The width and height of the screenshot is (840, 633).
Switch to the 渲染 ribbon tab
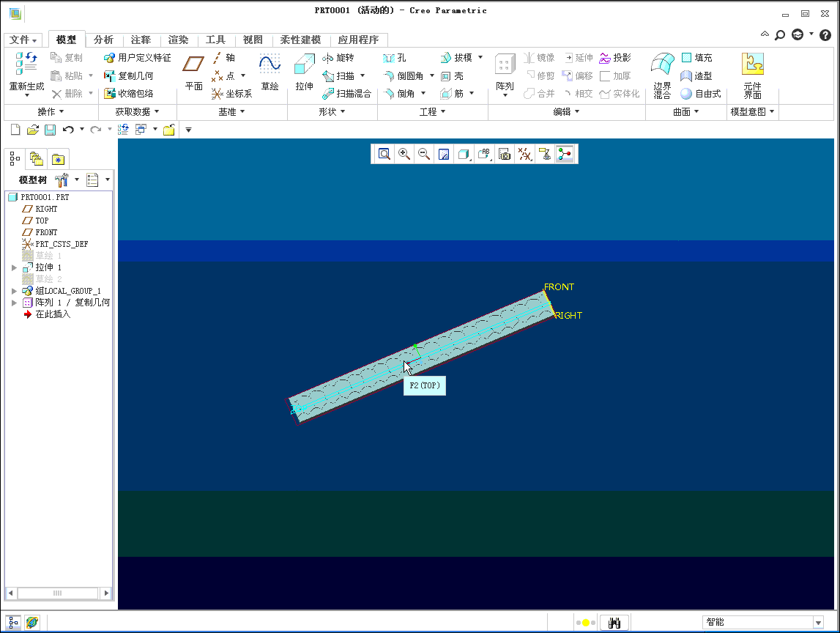(179, 40)
